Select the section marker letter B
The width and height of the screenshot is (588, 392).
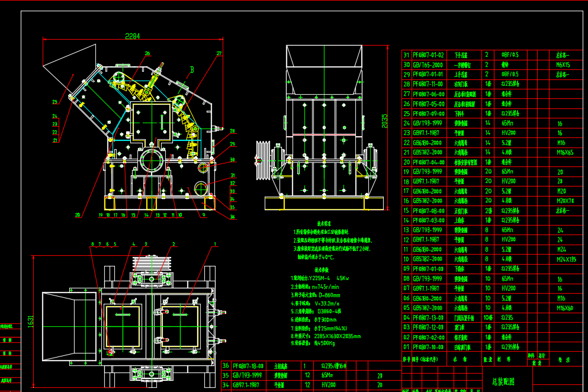click(191, 70)
